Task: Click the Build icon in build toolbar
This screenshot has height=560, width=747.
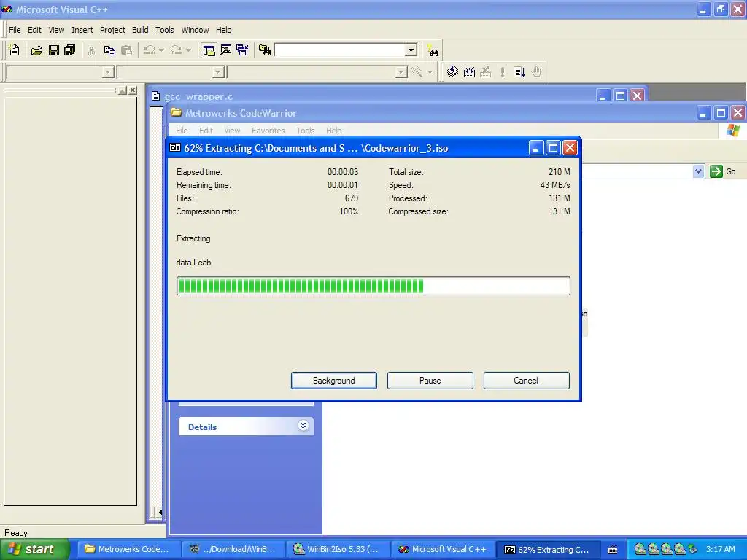Action: pos(469,72)
